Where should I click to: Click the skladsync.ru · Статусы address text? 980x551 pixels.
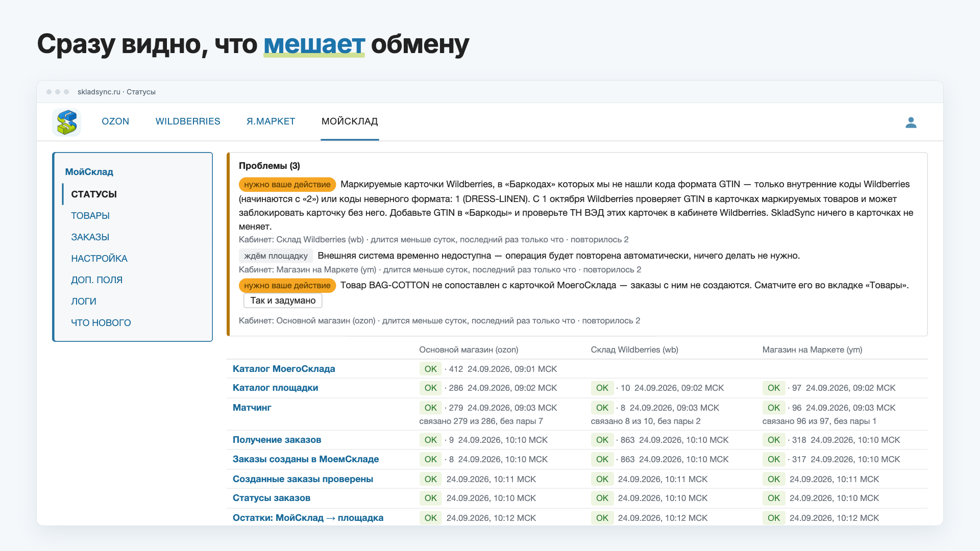pos(116,92)
